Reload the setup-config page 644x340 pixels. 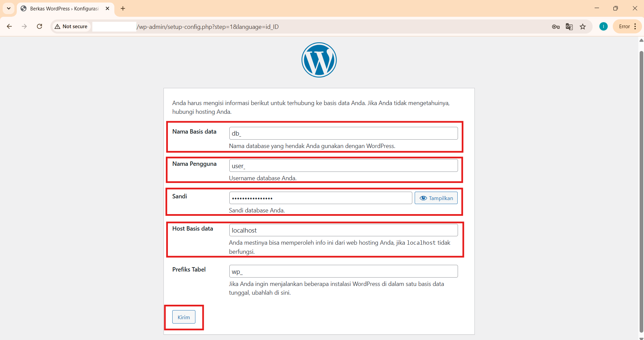tap(39, 27)
